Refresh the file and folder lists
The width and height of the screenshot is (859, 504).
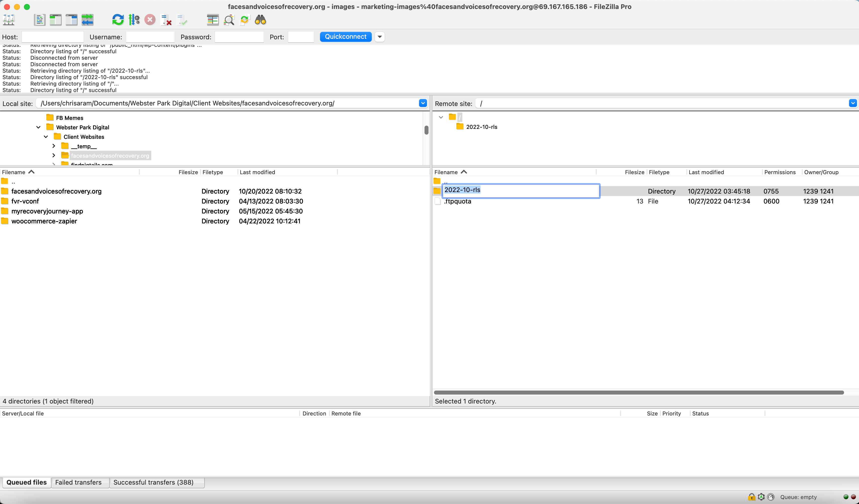[x=118, y=20]
